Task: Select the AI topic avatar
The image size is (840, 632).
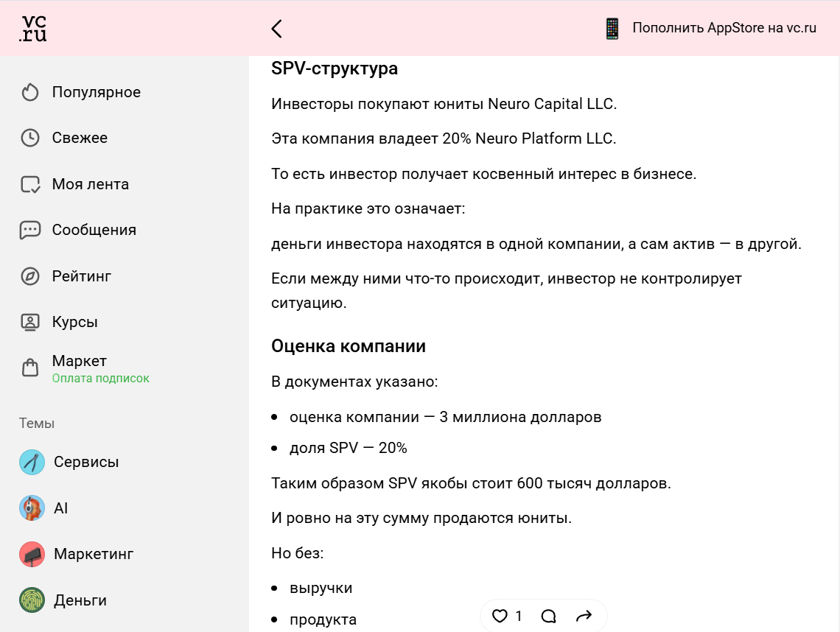Action: click(x=32, y=508)
